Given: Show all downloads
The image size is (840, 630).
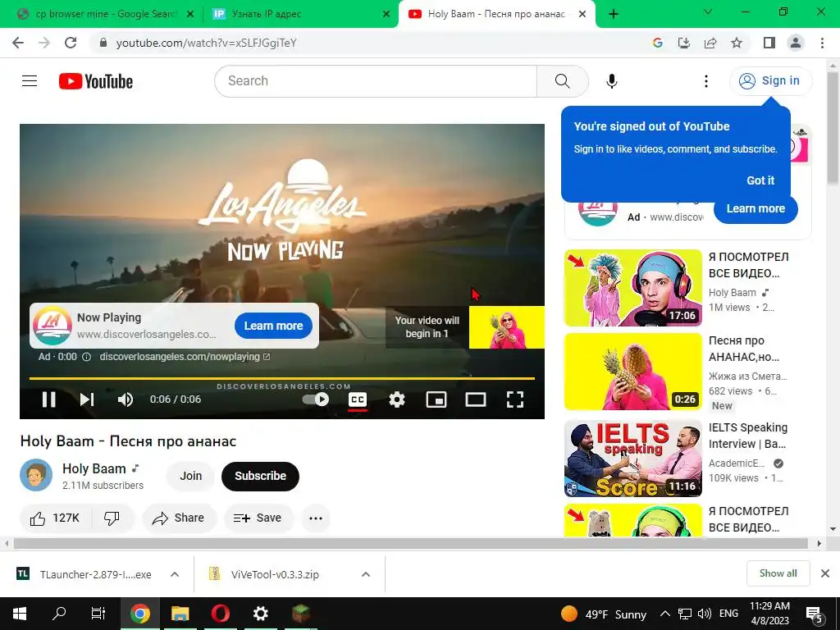Looking at the screenshot, I should [x=778, y=573].
